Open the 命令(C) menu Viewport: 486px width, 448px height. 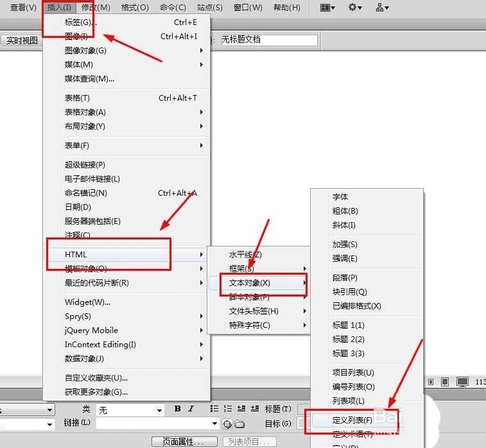(x=173, y=8)
